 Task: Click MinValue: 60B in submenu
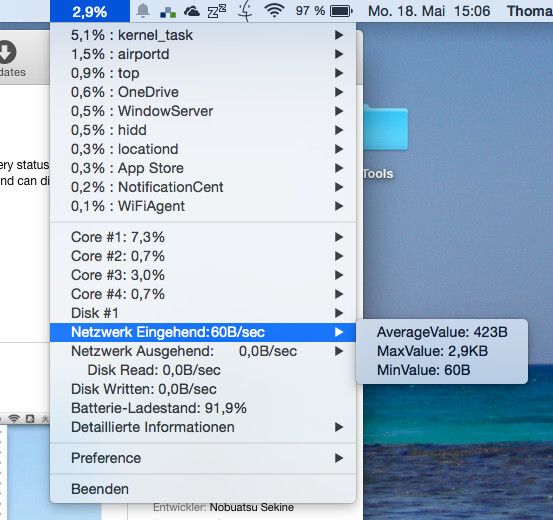coord(442,370)
